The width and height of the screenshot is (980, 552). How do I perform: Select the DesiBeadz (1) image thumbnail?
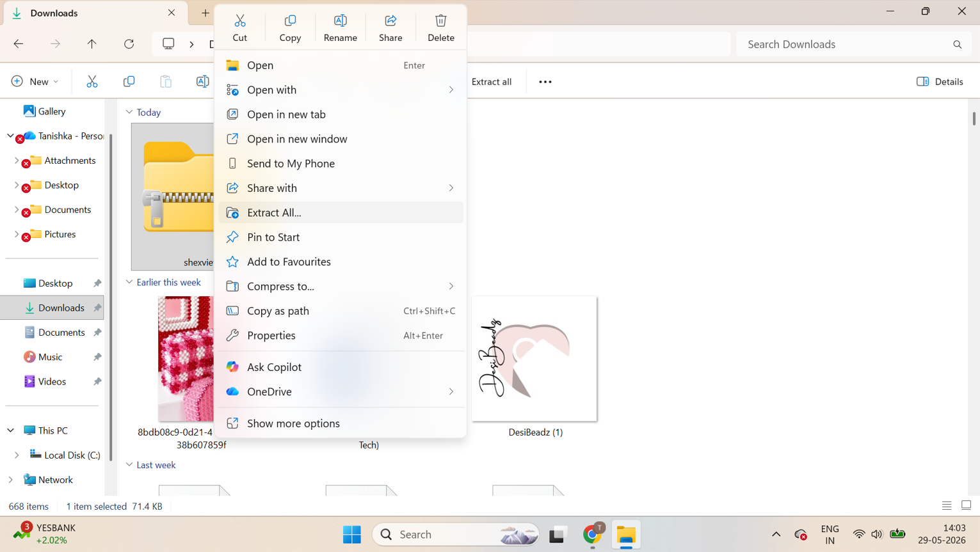pos(534,359)
